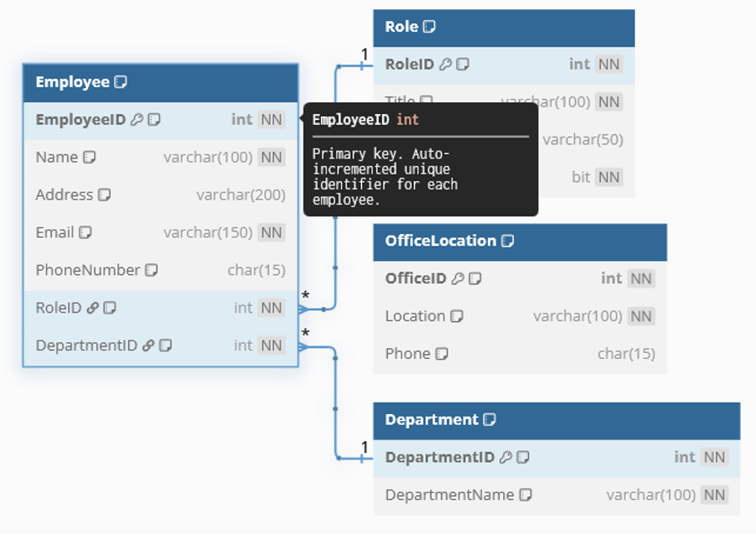Viewport: 756px width, 535px height.
Task: Click the Location column row in OfficeLocation
Action: [520, 316]
